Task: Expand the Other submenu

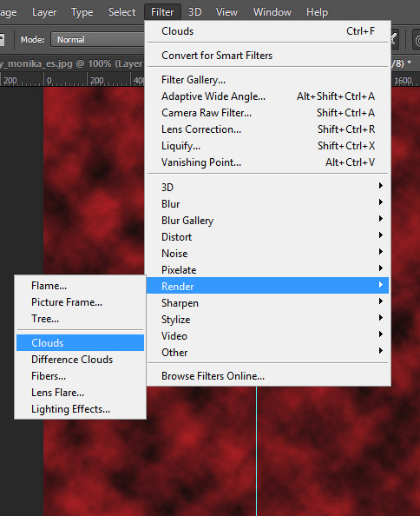Action: click(268, 353)
